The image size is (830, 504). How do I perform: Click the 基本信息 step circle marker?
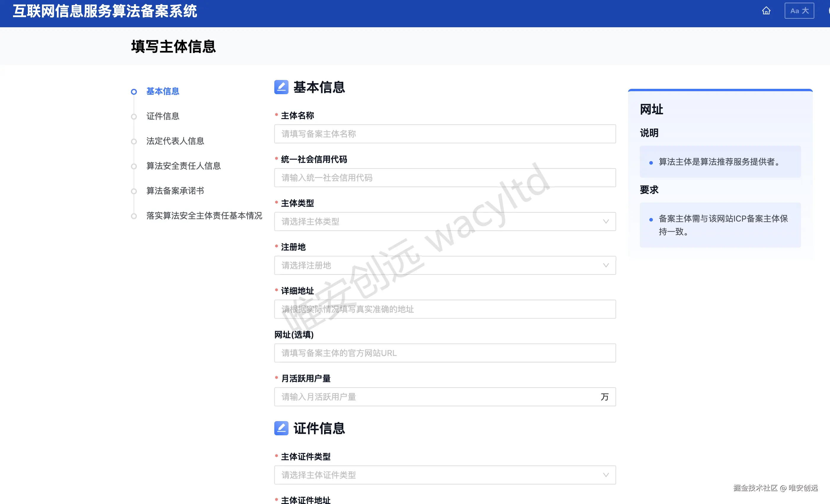tap(134, 92)
